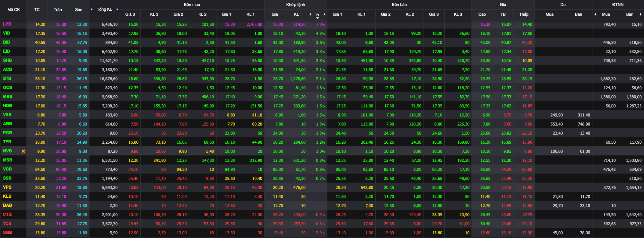
Task: Click the right arrow after ĐTNN Bán header
Action: [641, 14]
